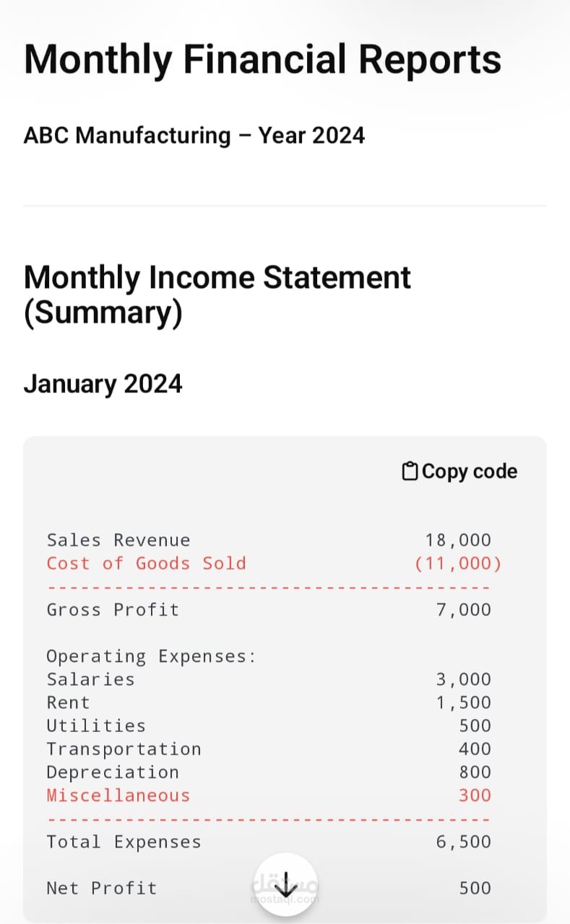570x924 pixels.
Task: Click the Net Profit label
Action: pyautogui.click(x=101, y=888)
